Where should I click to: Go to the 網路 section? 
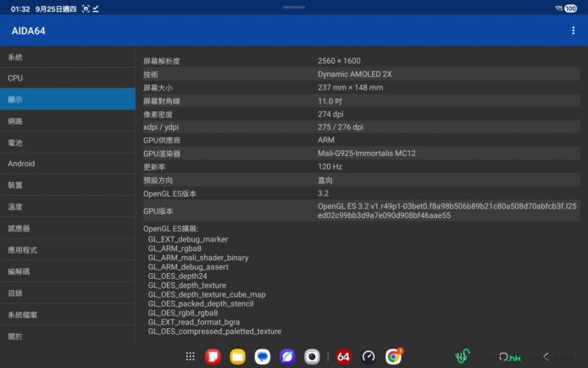pos(68,120)
